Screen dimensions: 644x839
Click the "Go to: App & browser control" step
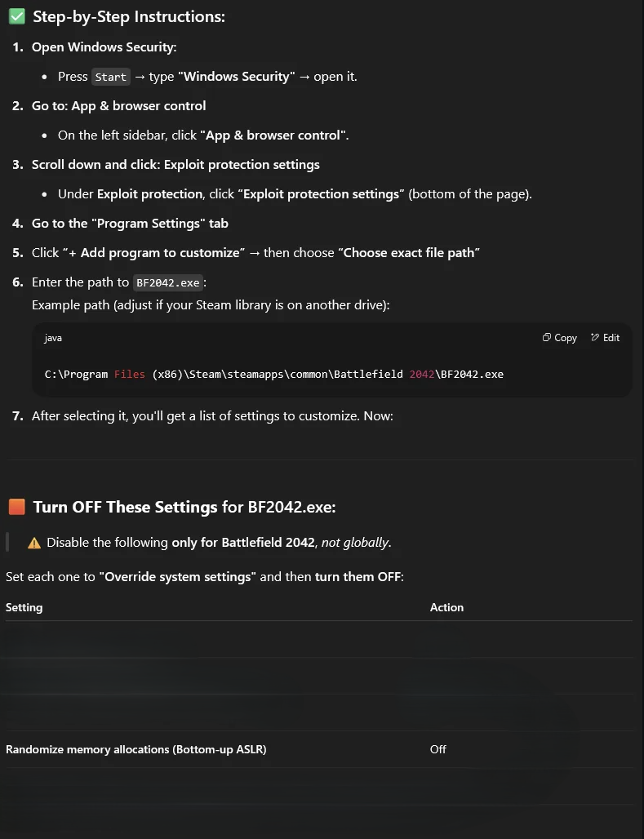(118, 106)
